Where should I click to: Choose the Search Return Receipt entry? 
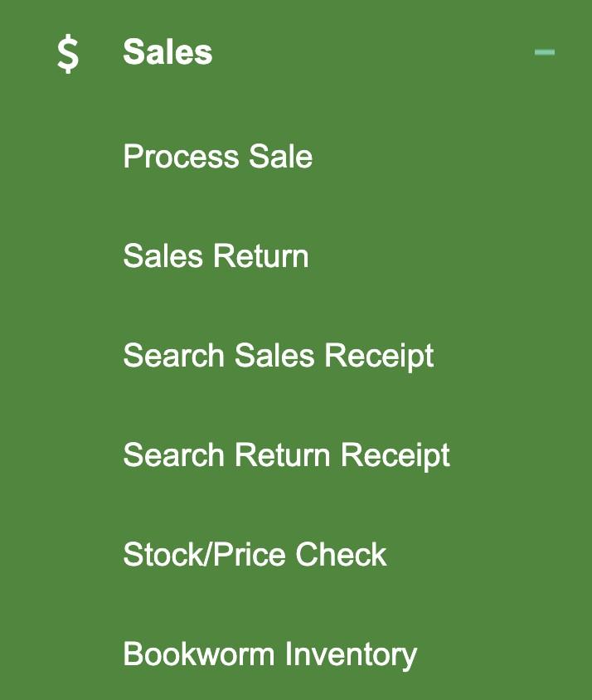(x=286, y=455)
